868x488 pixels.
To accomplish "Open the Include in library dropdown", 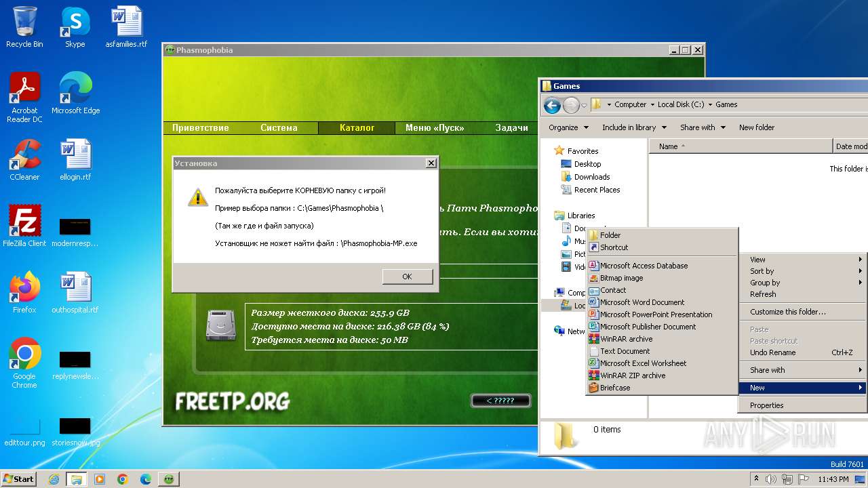I will click(x=634, y=127).
